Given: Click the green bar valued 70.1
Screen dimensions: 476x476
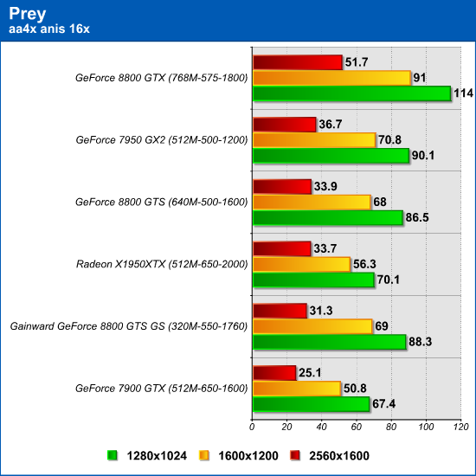Looking at the screenshot, I should tap(313, 280).
